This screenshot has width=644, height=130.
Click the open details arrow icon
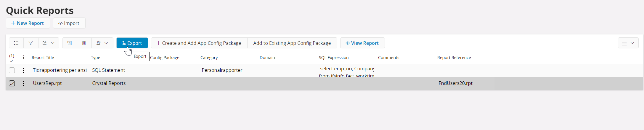(70, 43)
